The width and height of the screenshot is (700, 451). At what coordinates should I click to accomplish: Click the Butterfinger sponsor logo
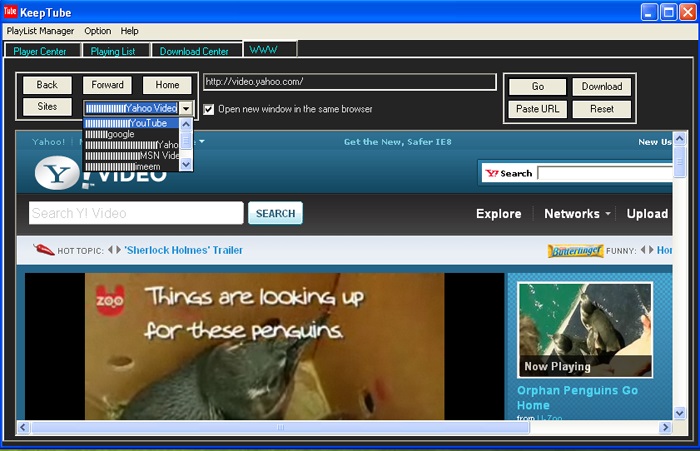(575, 251)
